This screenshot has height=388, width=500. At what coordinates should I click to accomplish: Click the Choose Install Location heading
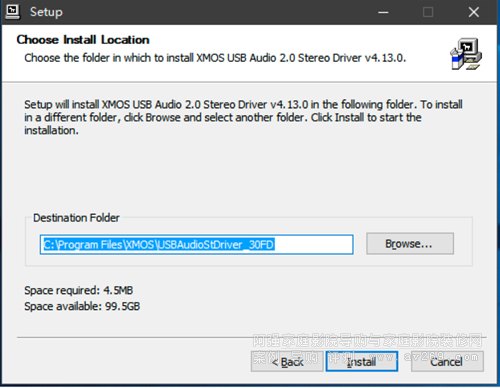coord(83,40)
